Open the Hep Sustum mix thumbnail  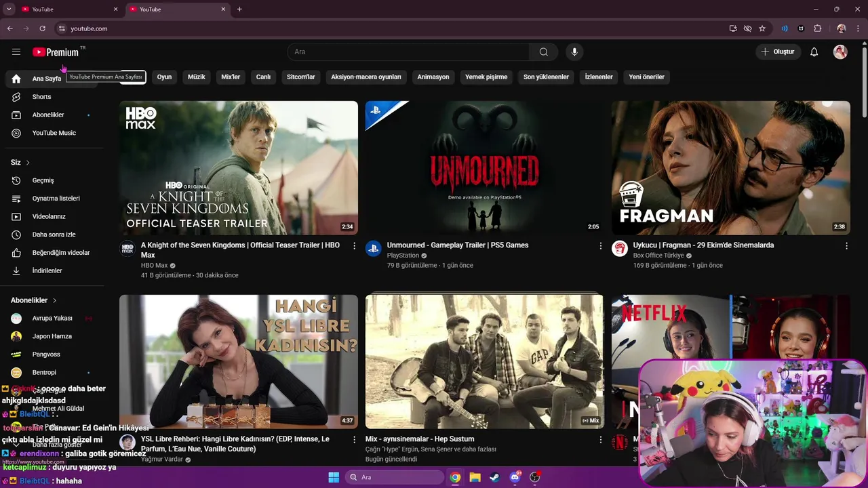point(484,361)
